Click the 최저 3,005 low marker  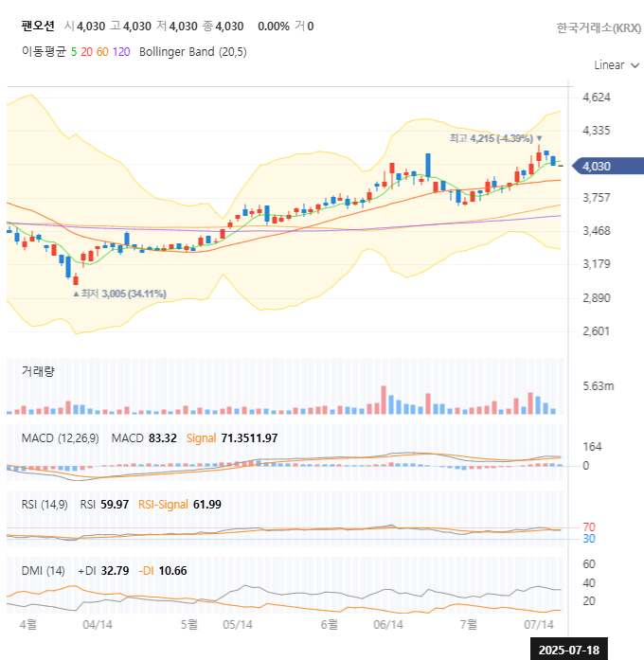pyautogui.click(x=119, y=294)
